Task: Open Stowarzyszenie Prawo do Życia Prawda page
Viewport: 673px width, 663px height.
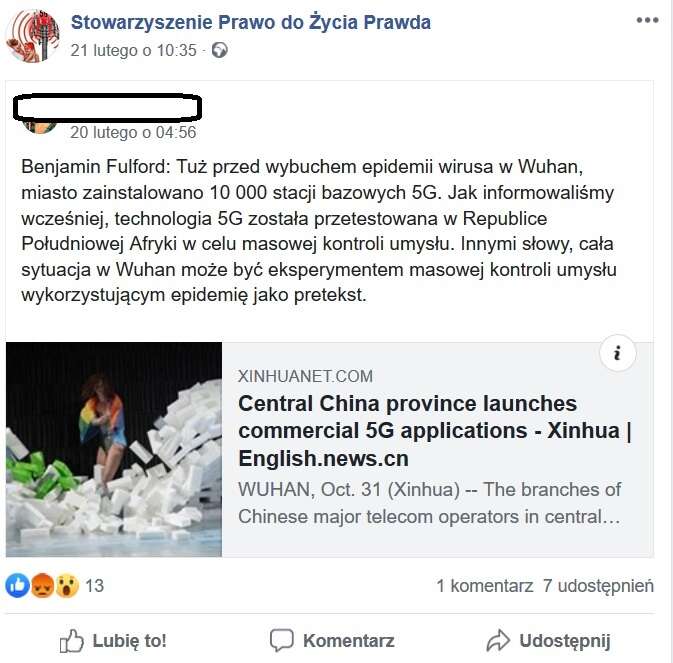Action: pyautogui.click(x=251, y=22)
